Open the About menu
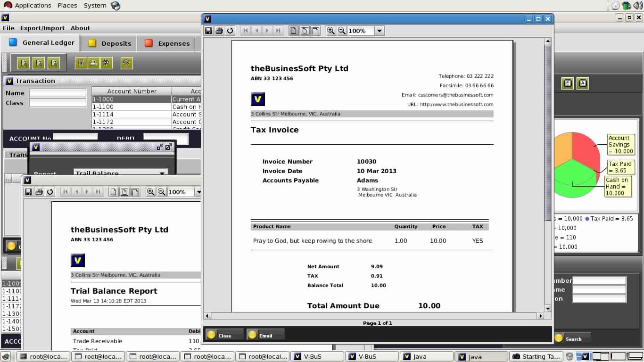This screenshot has height=362, width=644. point(80,28)
